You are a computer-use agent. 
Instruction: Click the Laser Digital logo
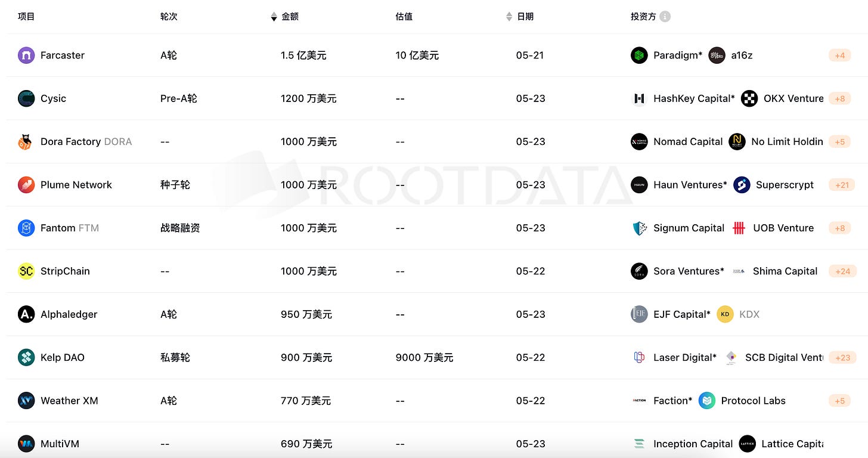(x=639, y=357)
